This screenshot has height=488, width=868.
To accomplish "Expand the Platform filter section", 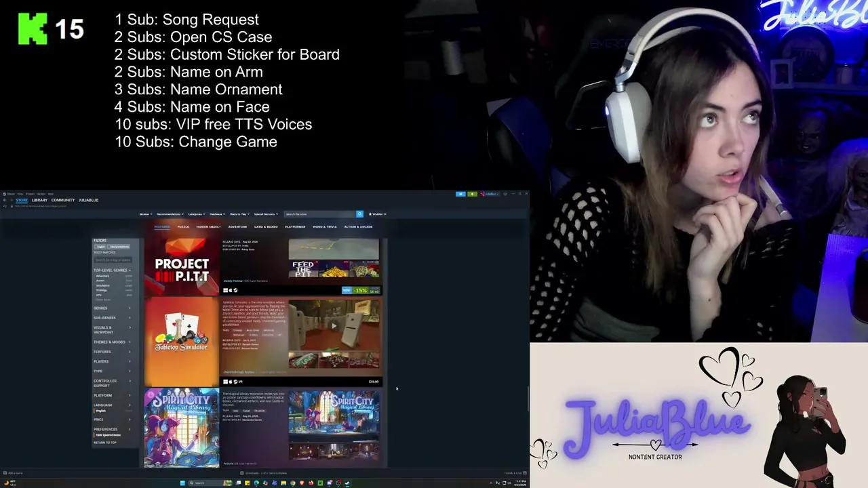I will click(x=113, y=395).
